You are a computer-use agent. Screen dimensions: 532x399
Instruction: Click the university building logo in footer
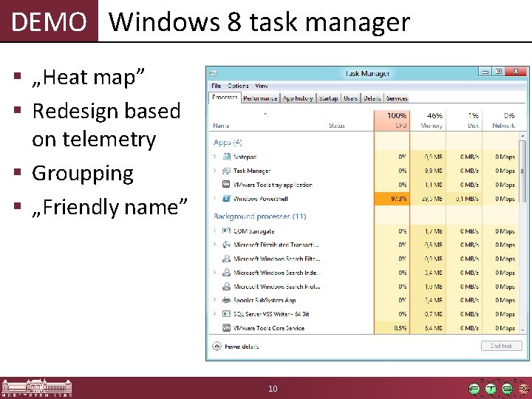click(x=37, y=388)
